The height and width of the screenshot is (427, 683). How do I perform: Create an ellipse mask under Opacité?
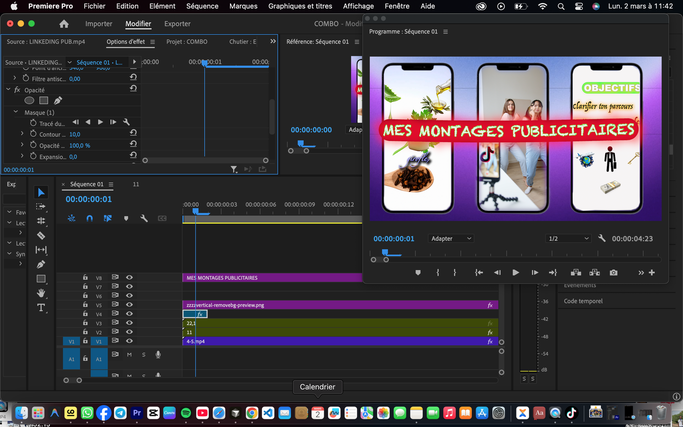(29, 101)
